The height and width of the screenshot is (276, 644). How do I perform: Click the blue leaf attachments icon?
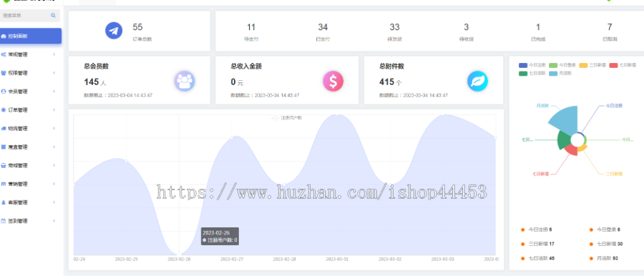click(478, 82)
